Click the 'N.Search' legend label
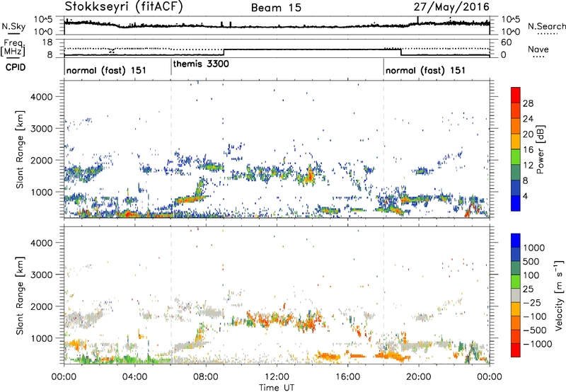The height and width of the screenshot is (392, 566). [x=546, y=26]
